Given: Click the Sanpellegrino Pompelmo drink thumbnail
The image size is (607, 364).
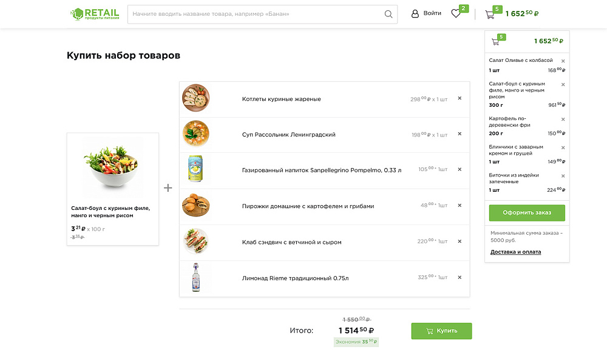Looking at the screenshot, I should point(195,169).
